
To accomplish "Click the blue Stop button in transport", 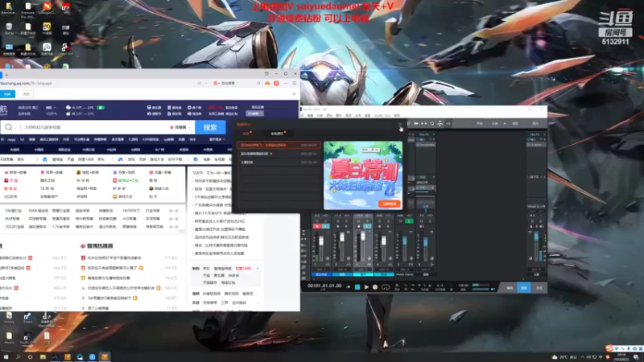I will click(357, 287).
